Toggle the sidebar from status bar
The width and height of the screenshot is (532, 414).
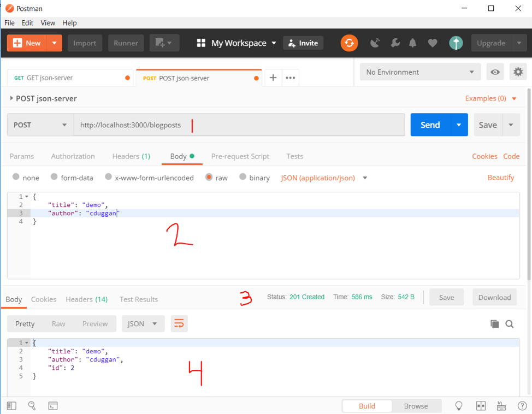click(x=11, y=406)
